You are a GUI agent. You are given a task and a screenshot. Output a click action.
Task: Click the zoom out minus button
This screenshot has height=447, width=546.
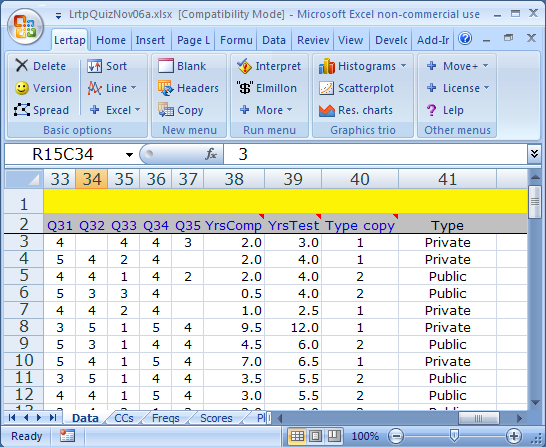point(396,436)
